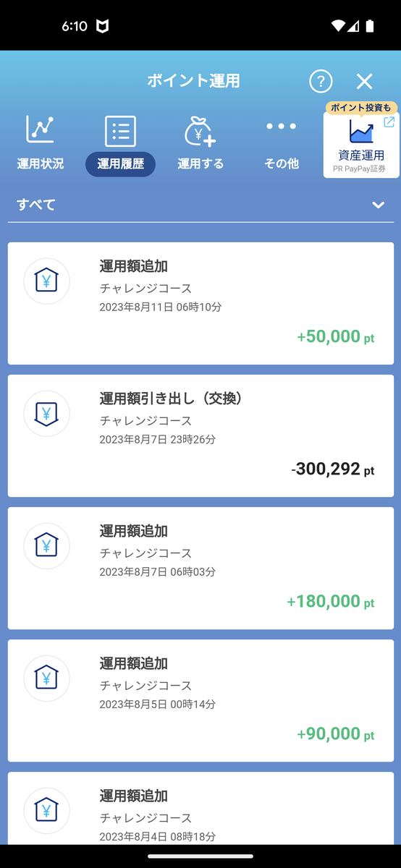The image size is (401, 868).
Task: Open その他 three-dots menu
Action: point(281,127)
